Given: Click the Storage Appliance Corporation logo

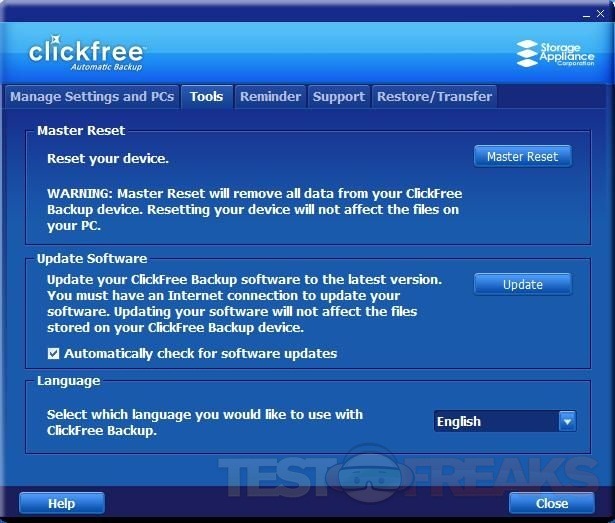Looking at the screenshot, I should [x=555, y=53].
